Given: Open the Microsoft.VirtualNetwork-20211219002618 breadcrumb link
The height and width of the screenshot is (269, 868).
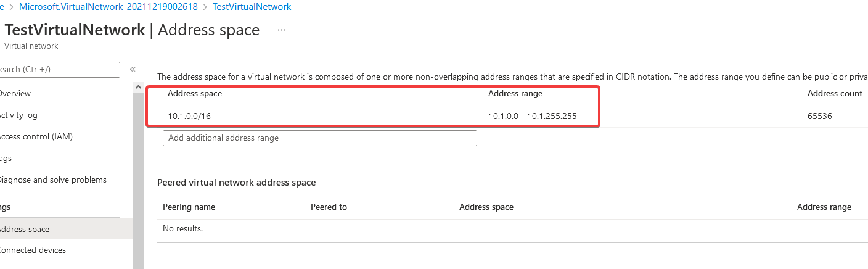Looking at the screenshot, I should (110, 7).
